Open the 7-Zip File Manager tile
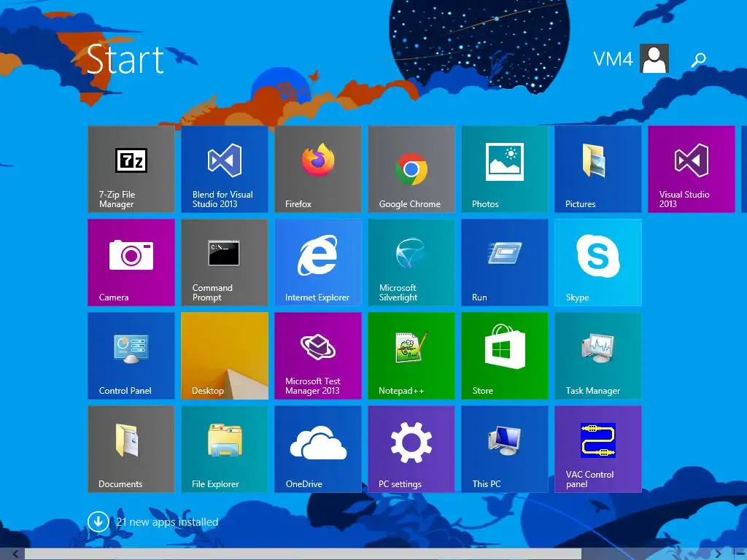Image resolution: width=747 pixels, height=560 pixels. (x=131, y=169)
